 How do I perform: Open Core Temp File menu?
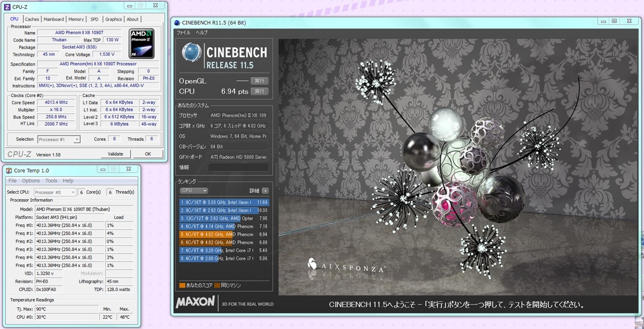tap(12, 181)
